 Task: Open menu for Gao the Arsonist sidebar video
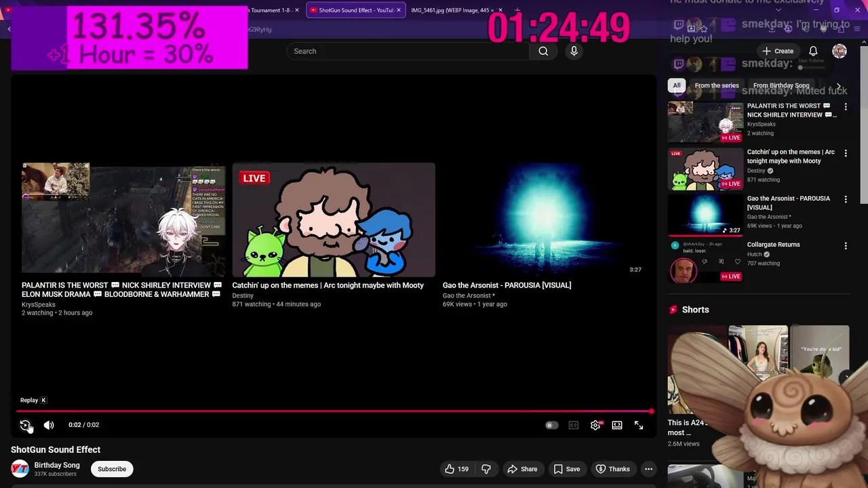click(x=846, y=199)
